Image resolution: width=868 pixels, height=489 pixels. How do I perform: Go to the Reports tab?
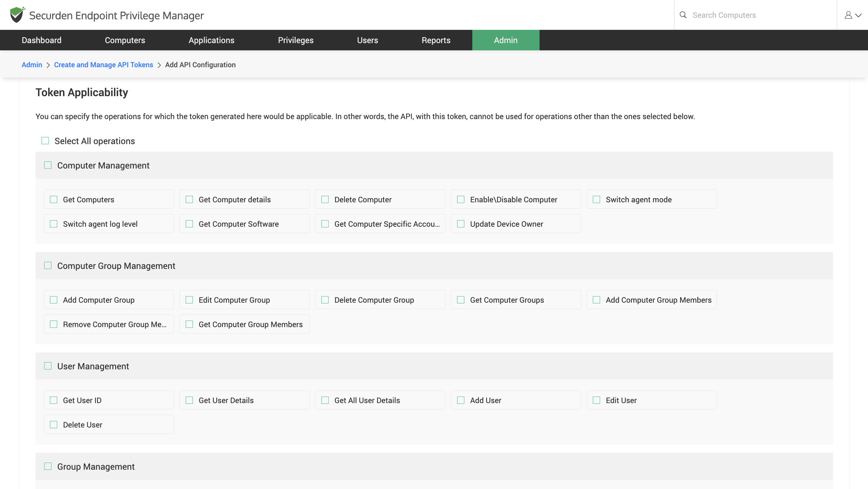(x=436, y=40)
